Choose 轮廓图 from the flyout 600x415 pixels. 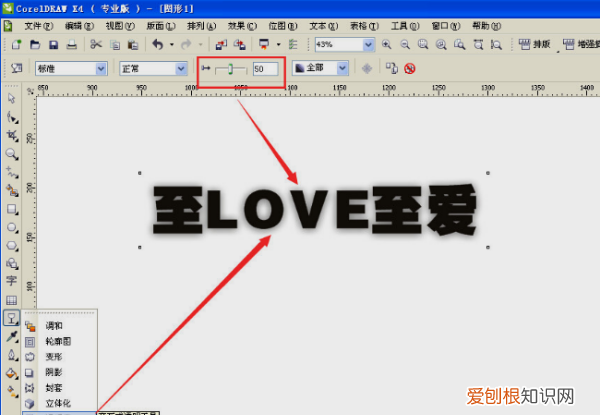[x=60, y=341]
